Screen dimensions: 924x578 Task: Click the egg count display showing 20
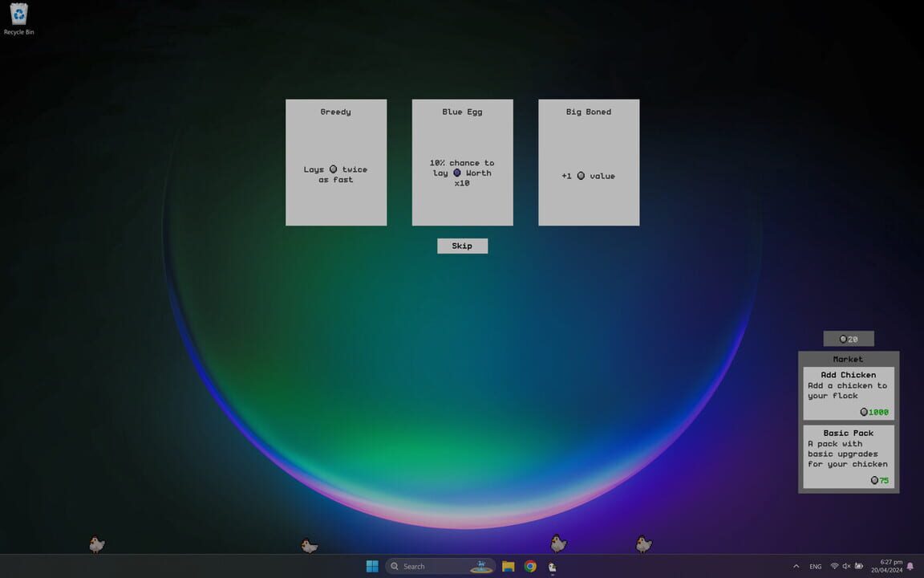tap(848, 339)
